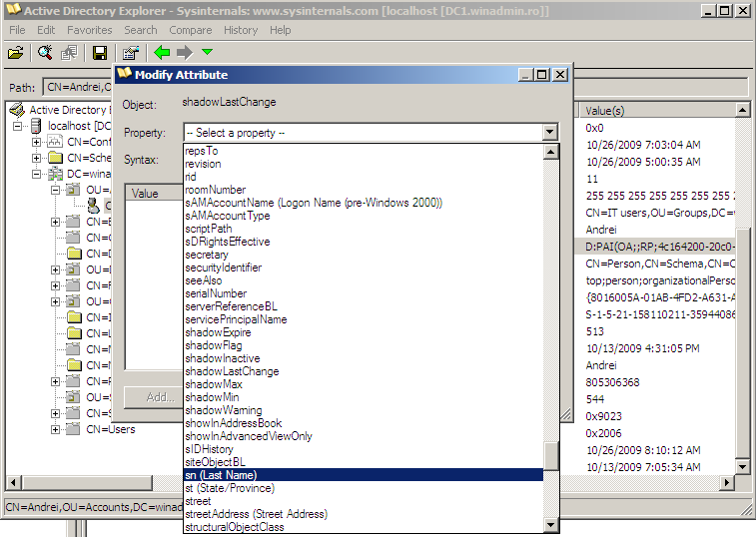Select securityIdentifier in property list
Image resolution: width=756 pixels, height=537 pixels.
(x=364, y=268)
